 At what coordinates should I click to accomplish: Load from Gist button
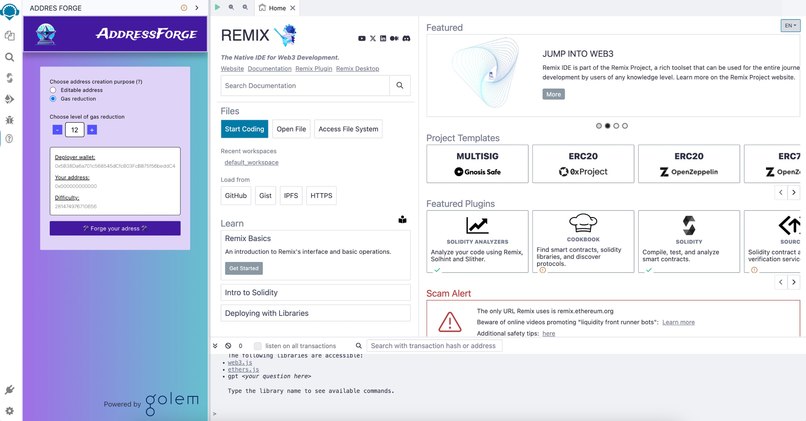click(265, 195)
